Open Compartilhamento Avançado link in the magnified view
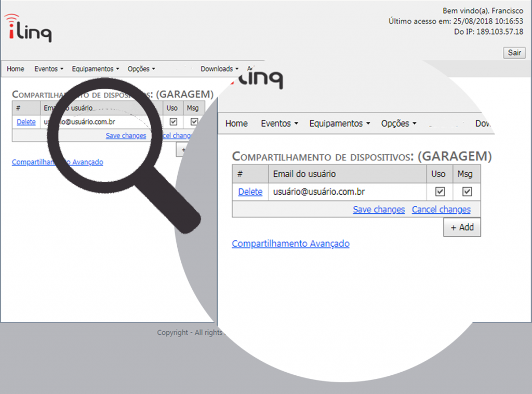This screenshot has width=532, height=394. pyautogui.click(x=290, y=243)
